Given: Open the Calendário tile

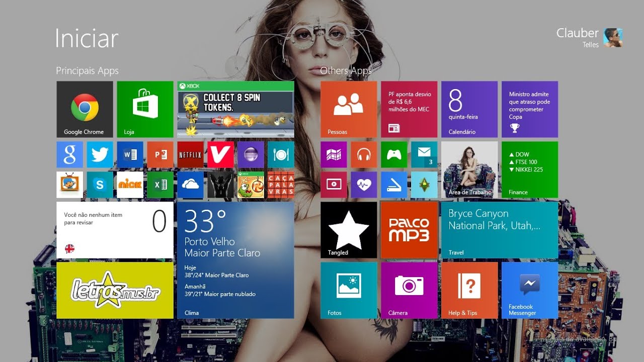Looking at the screenshot, I should (x=469, y=110).
